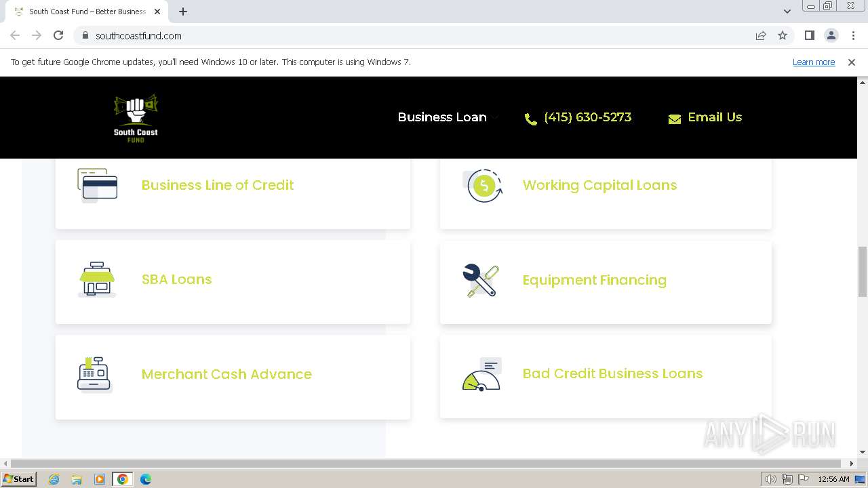The height and width of the screenshot is (488, 868).
Task: Select the Merchant Cash Advance register icon
Action: click(94, 374)
